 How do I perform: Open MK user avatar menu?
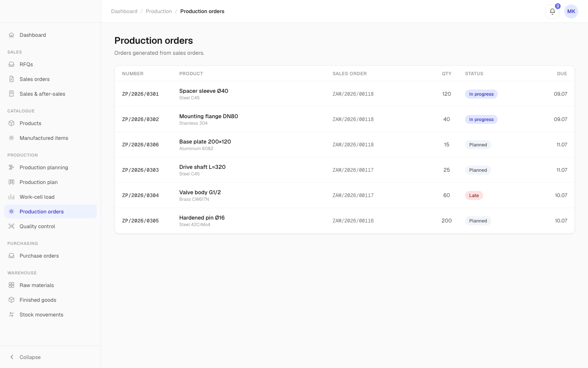pyautogui.click(x=571, y=11)
